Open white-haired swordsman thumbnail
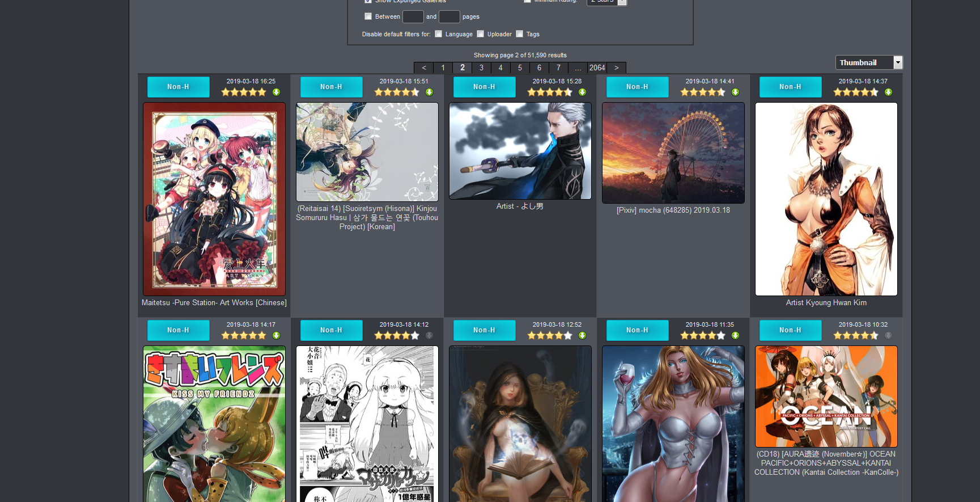This screenshot has height=502, width=980. (x=520, y=151)
